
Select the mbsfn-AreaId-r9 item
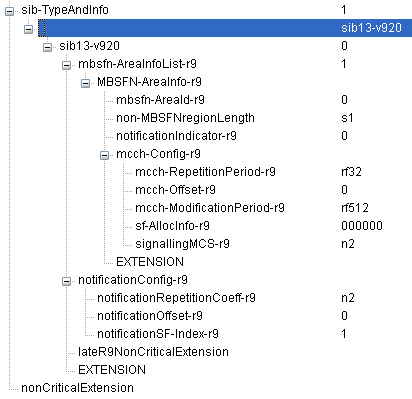click(x=160, y=100)
